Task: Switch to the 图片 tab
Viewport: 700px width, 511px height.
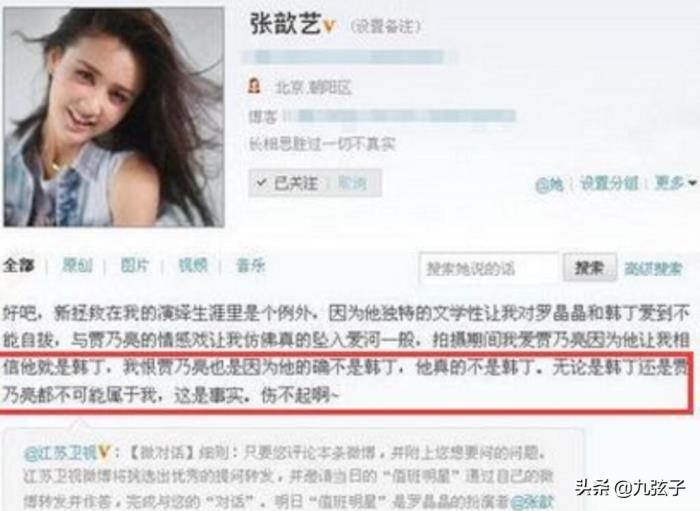Action: coord(134,266)
